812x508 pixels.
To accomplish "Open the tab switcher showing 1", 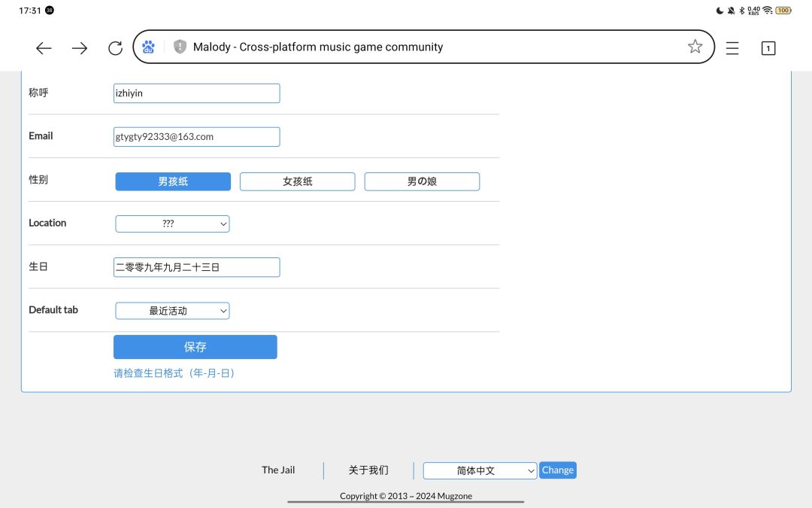I will [x=768, y=48].
